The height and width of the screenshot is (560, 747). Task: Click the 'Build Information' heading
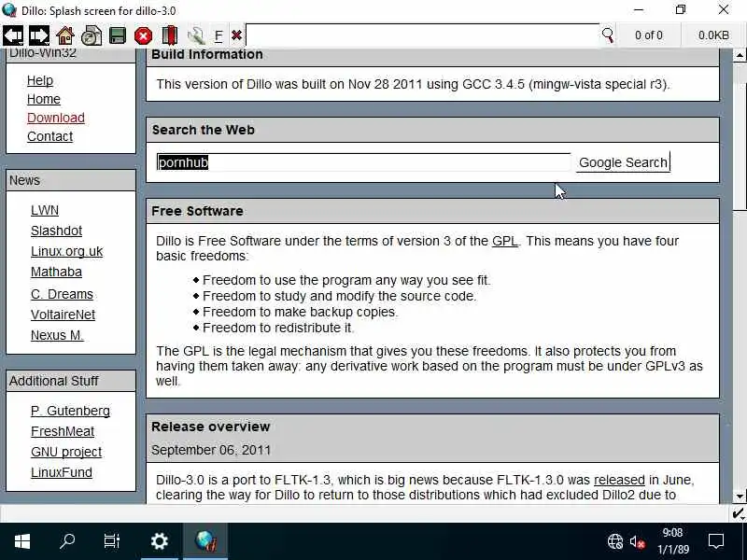pyautogui.click(x=206, y=54)
